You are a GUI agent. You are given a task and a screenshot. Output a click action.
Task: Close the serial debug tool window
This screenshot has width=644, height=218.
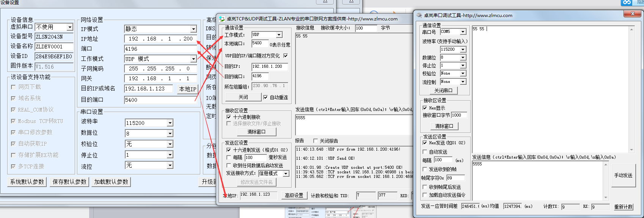tap(632, 14)
